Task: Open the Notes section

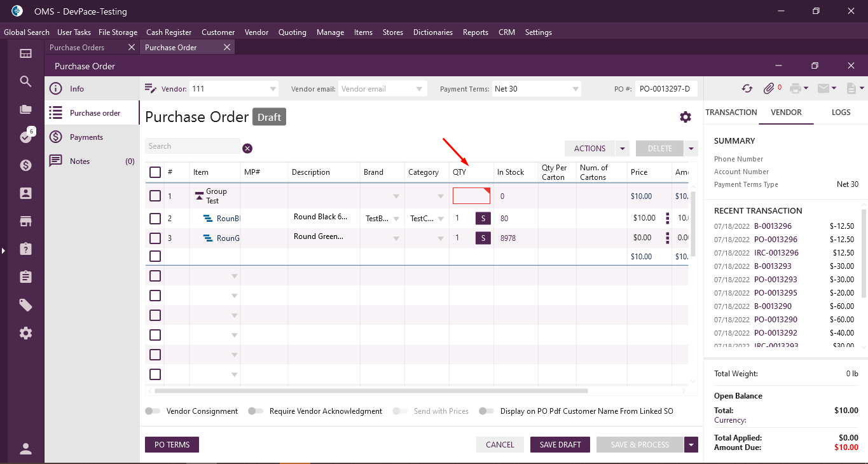Action: 92,161
